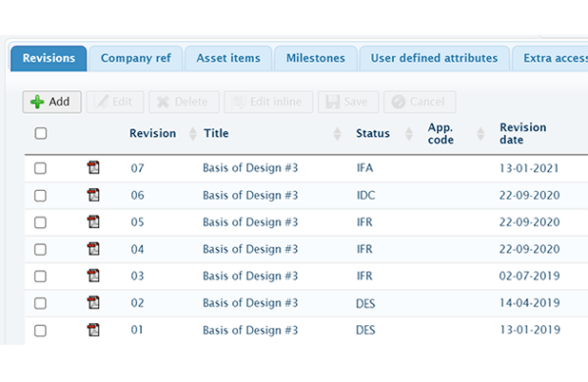Viewport: 588px width, 382px height.
Task: Switch to the Company ref tab
Action: pos(136,58)
